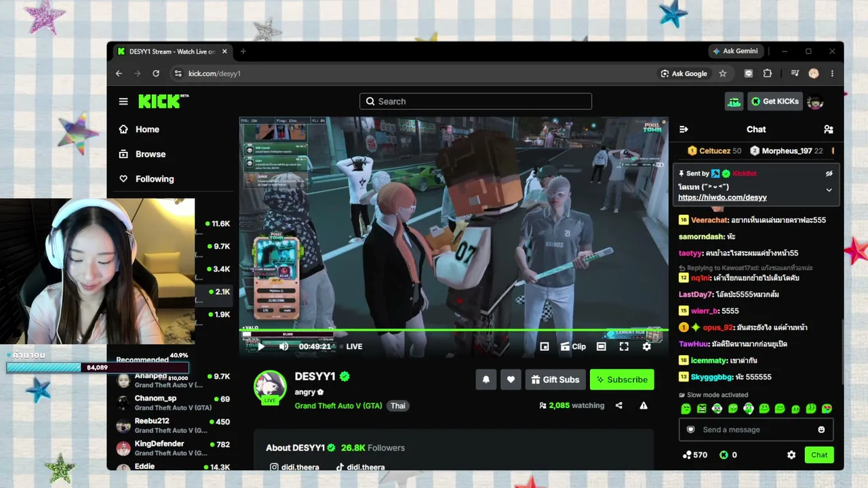The width and height of the screenshot is (868, 488).
Task: Click Ask Google in the address bar
Action: point(684,73)
